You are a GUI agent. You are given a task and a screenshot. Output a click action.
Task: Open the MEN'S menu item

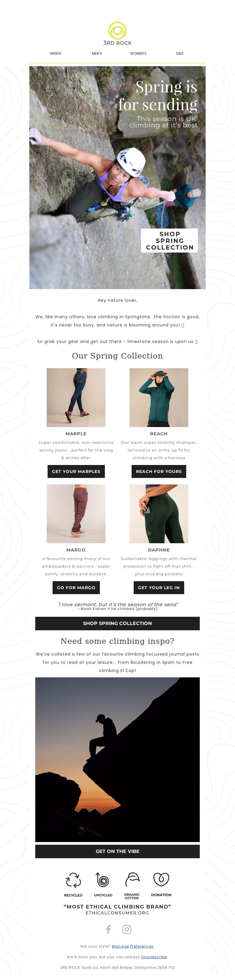[x=97, y=54]
